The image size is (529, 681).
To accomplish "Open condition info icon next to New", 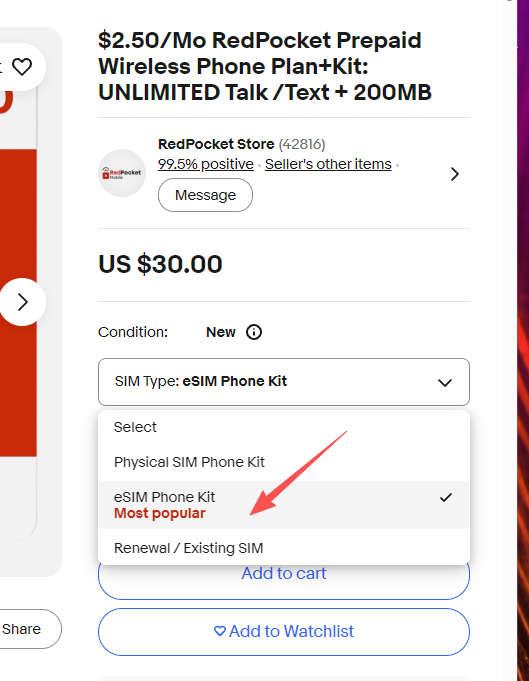I will (254, 332).
